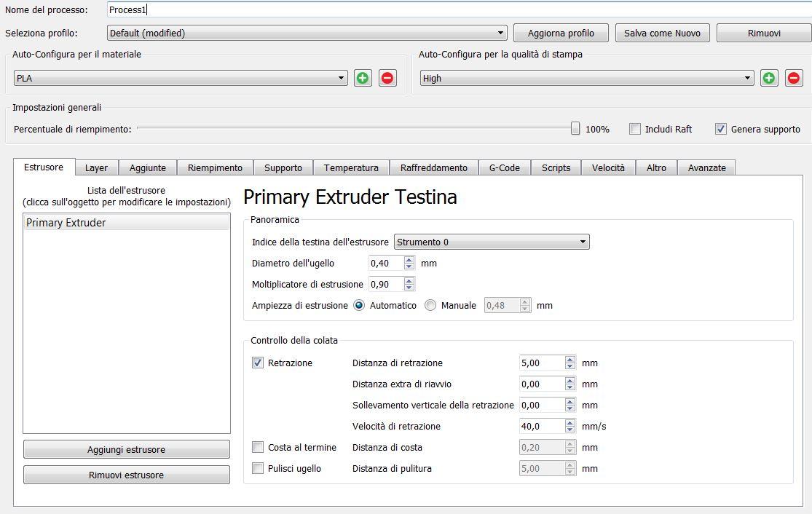
Task: Increase Diametro dell'ugello with up arrow
Action: point(409,260)
